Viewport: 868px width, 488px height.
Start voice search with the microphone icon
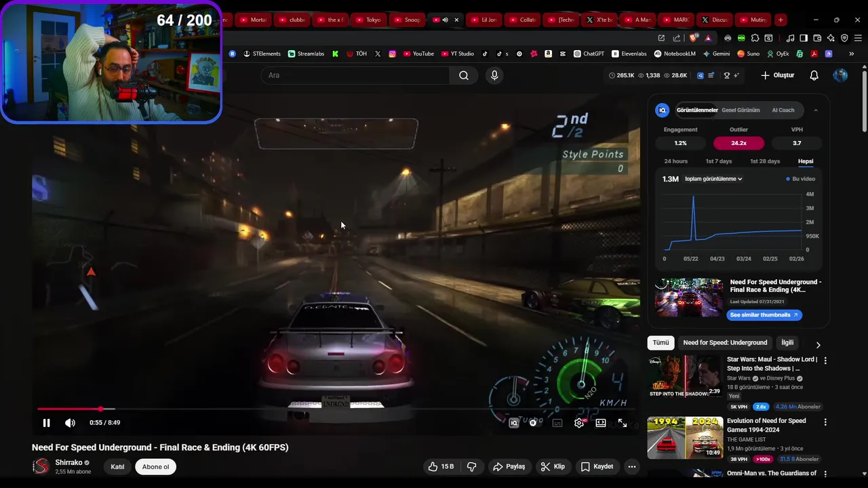pyautogui.click(x=494, y=75)
